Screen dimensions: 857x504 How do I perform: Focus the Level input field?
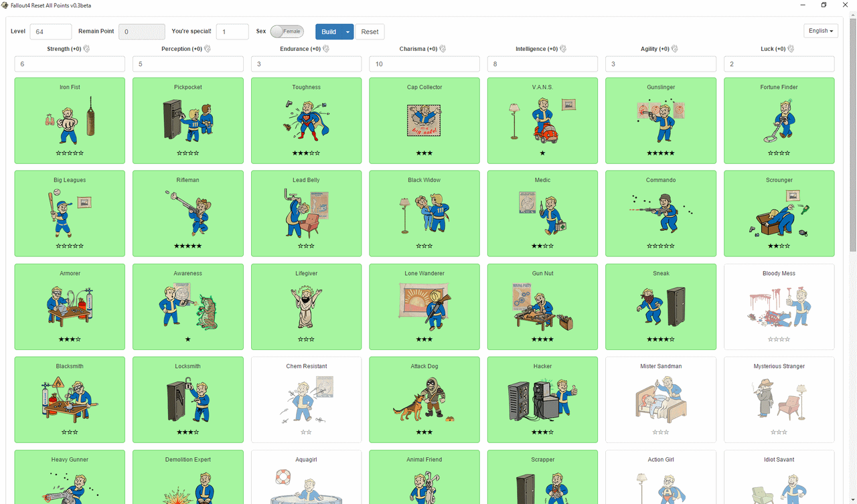coord(51,31)
